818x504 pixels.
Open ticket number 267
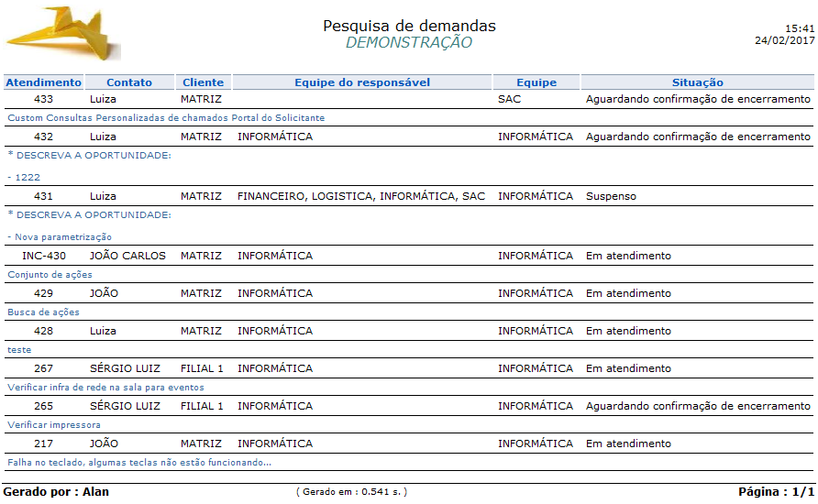click(x=43, y=368)
